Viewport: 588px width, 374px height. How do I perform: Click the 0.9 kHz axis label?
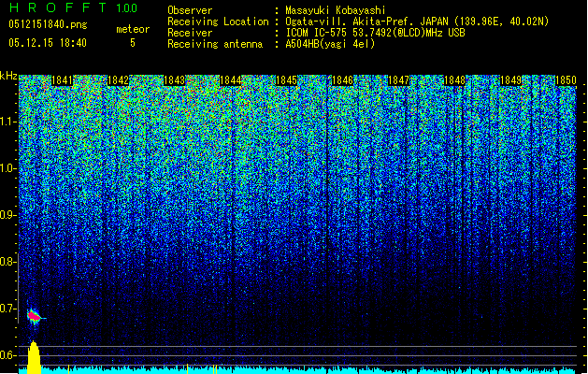click(x=8, y=215)
